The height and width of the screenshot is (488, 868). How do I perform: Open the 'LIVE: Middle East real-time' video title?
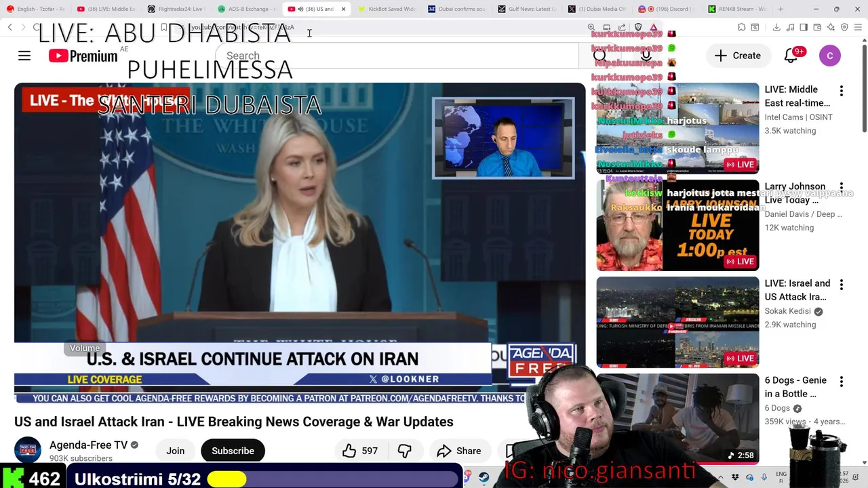[x=797, y=96]
